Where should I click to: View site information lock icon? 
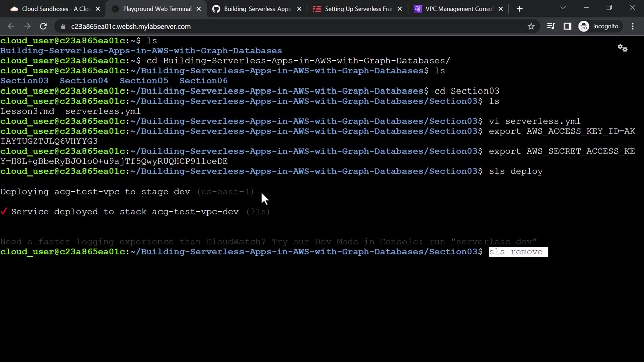(x=63, y=26)
